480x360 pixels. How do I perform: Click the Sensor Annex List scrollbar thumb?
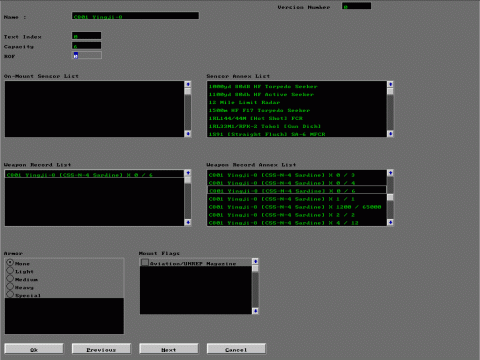pos(390,91)
